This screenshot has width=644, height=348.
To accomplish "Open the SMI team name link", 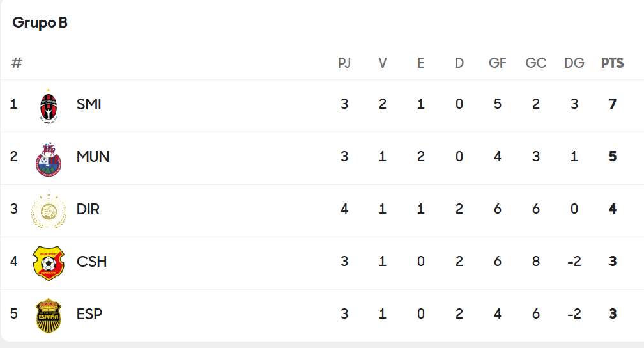I will pyautogui.click(x=89, y=104).
